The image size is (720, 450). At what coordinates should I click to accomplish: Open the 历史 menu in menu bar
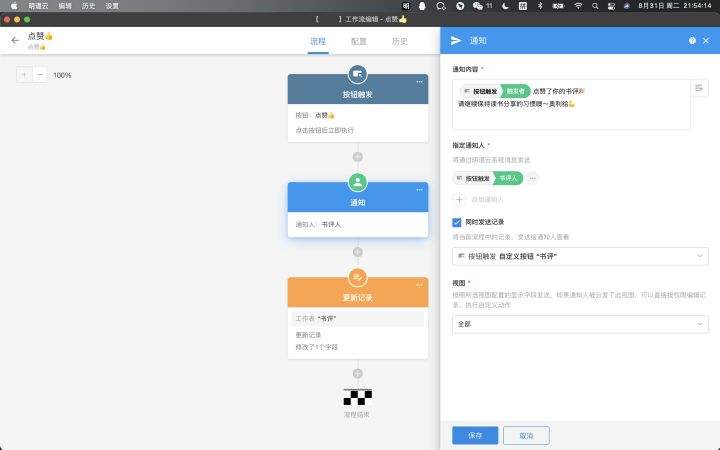[88, 6]
